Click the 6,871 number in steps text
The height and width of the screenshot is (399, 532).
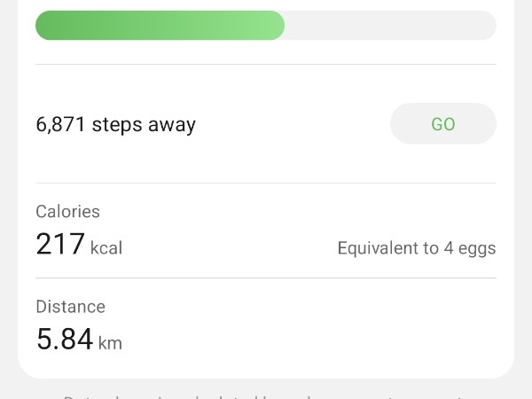click(x=60, y=124)
